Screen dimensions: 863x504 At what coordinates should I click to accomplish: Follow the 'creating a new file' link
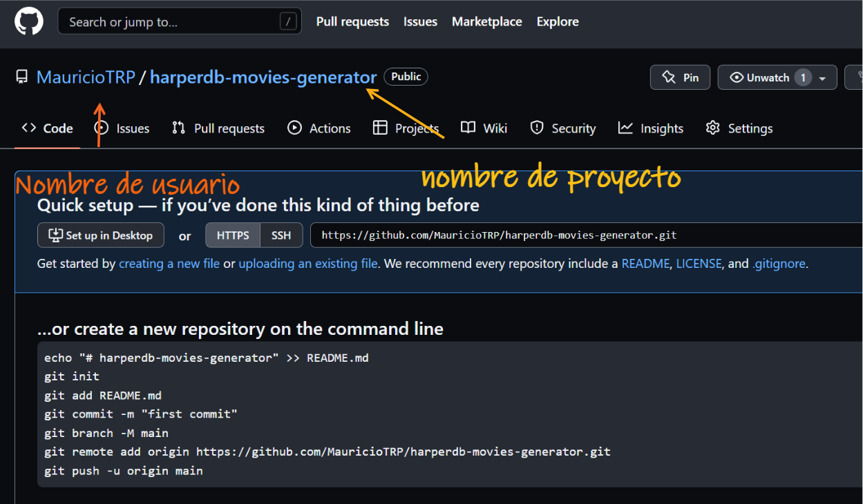pos(169,263)
